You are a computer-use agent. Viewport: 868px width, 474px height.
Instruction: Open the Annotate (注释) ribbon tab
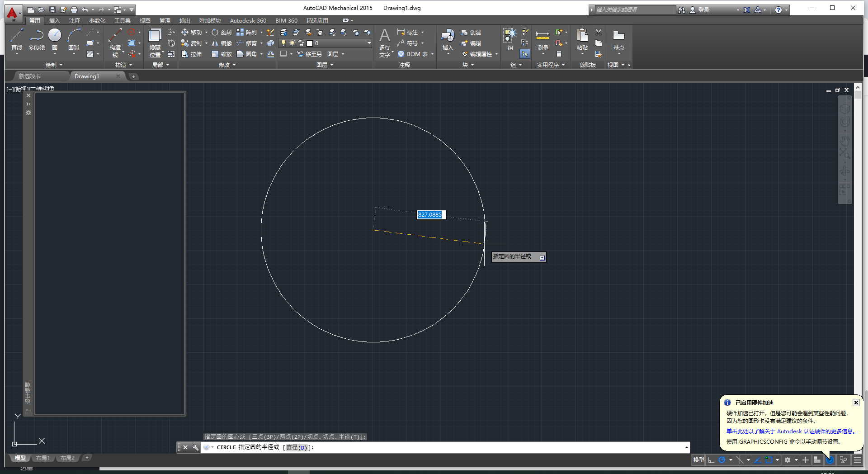point(74,20)
